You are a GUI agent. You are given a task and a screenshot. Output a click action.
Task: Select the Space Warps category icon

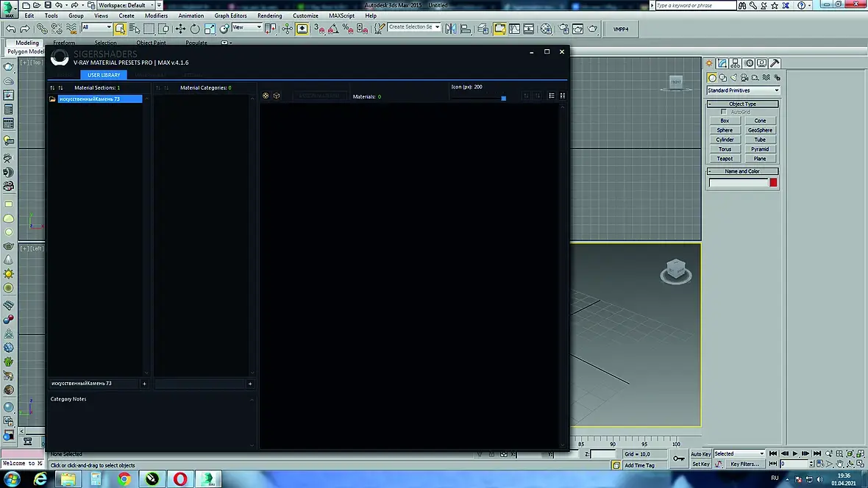coord(766,78)
